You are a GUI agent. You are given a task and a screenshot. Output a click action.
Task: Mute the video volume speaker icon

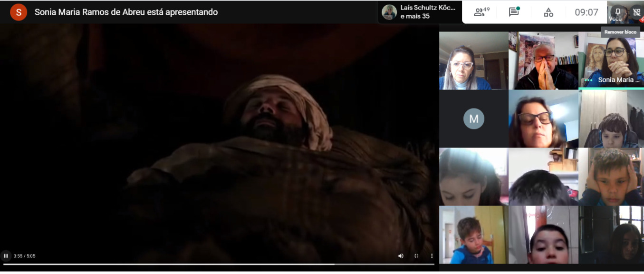pyautogui.click(x=401, y=256)
